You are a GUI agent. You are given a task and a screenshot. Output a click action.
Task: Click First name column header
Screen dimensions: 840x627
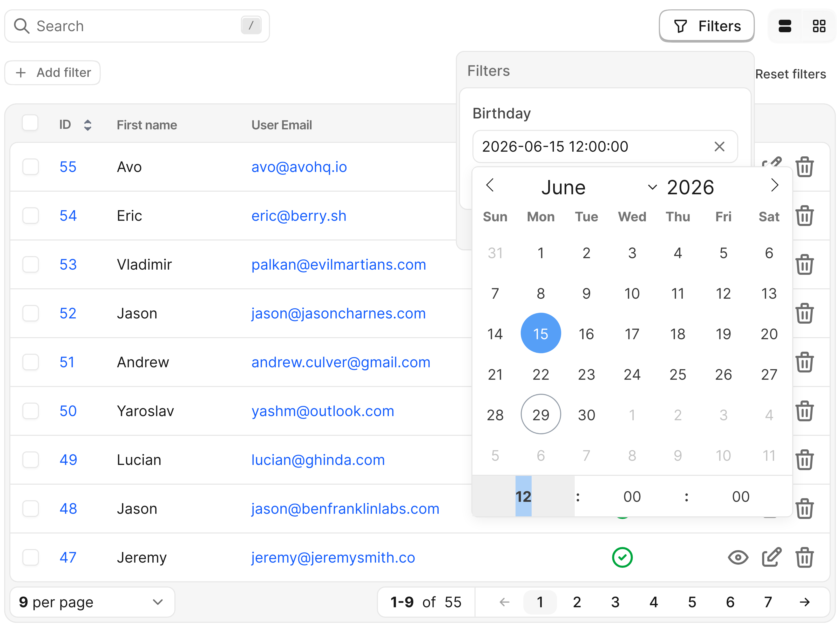pyautogui.click(x=147, y=125)
